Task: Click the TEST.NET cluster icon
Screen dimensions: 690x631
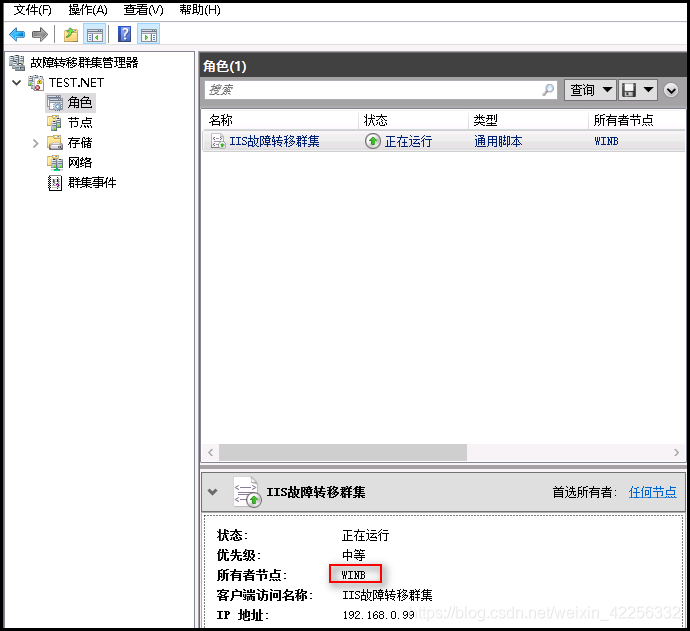Action: click(x=36, y=83)
